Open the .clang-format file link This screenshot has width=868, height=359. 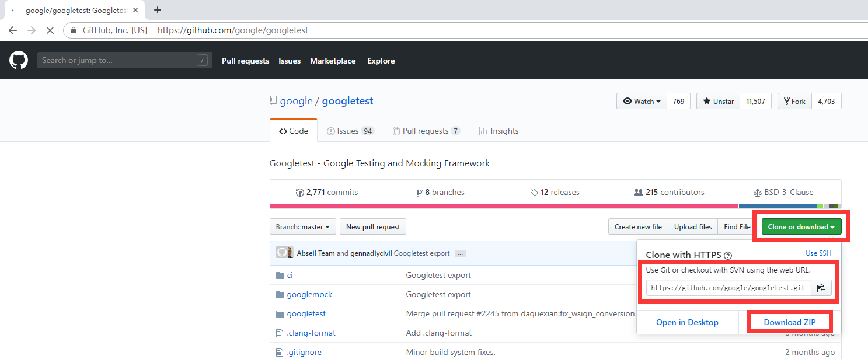point(311,333)
